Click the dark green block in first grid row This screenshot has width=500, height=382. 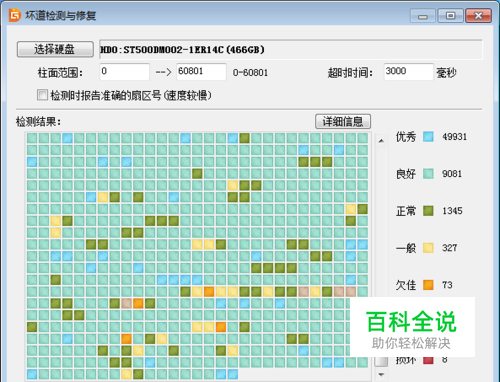(244, 138)
